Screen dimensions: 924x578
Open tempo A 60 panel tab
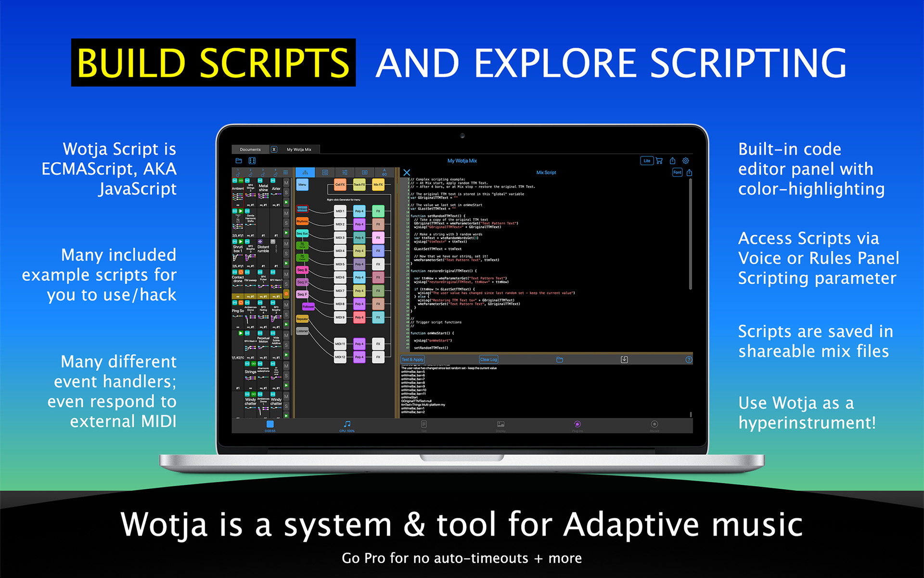pos(384,172)
